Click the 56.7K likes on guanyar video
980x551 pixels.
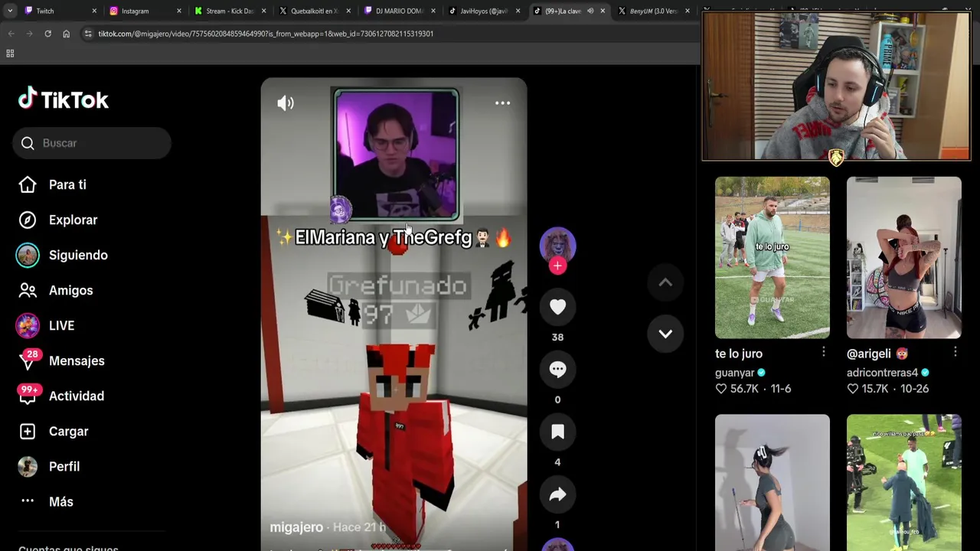[738, 389]
